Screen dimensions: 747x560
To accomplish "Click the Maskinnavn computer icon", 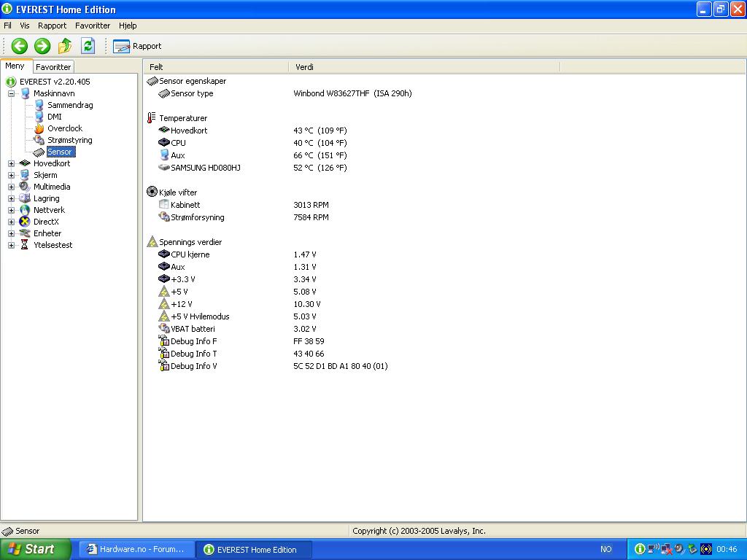I will [25, 93].
